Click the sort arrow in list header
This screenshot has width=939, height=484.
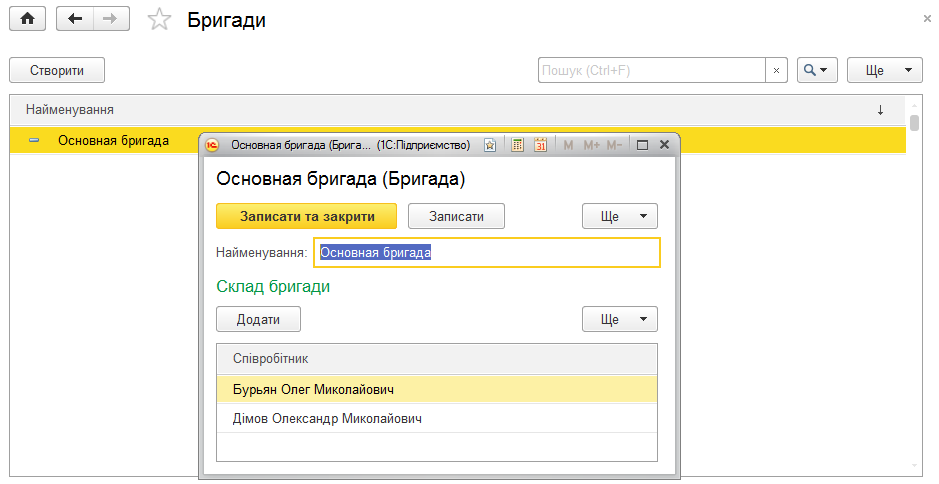click(880, 110)
